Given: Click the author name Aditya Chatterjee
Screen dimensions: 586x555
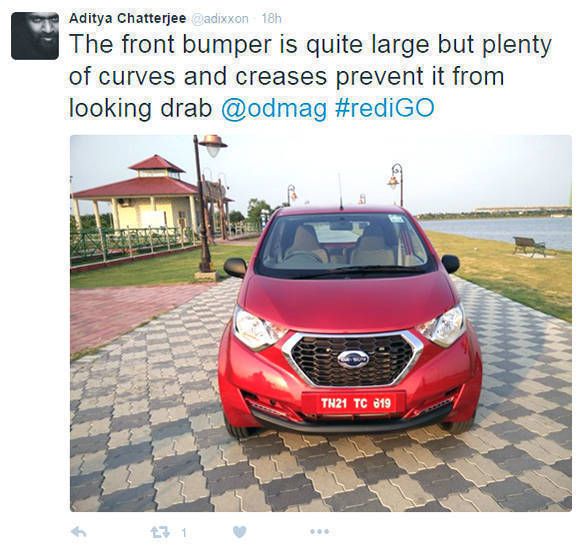Looking at the screenshot, I should (127, 18).
